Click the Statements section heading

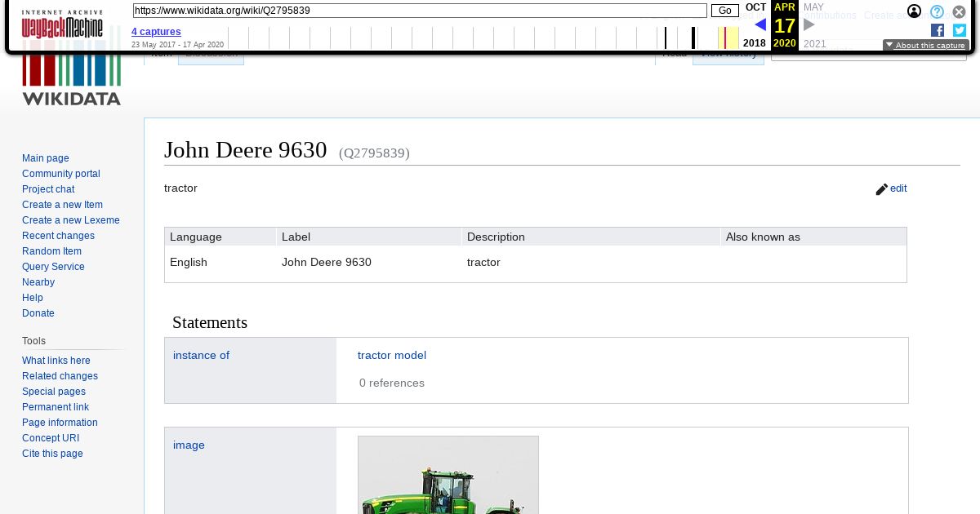(x=210, y=322)
